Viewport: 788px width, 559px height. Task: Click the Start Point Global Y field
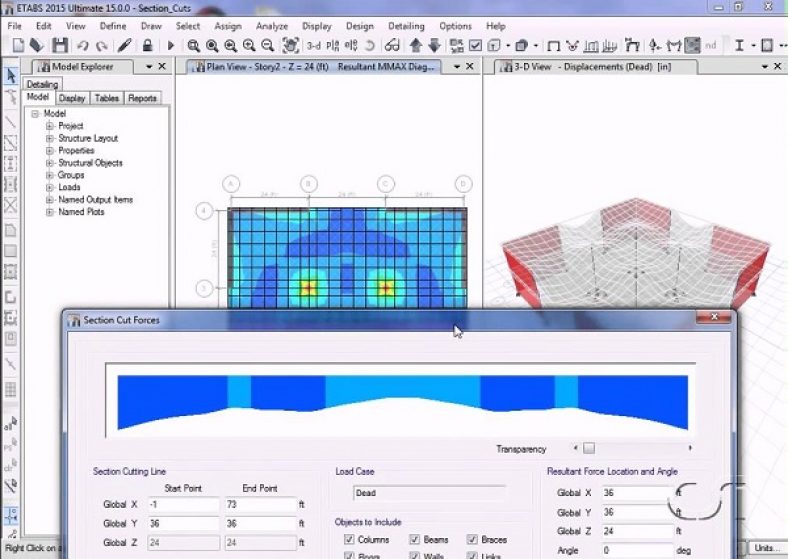(183, 524)
